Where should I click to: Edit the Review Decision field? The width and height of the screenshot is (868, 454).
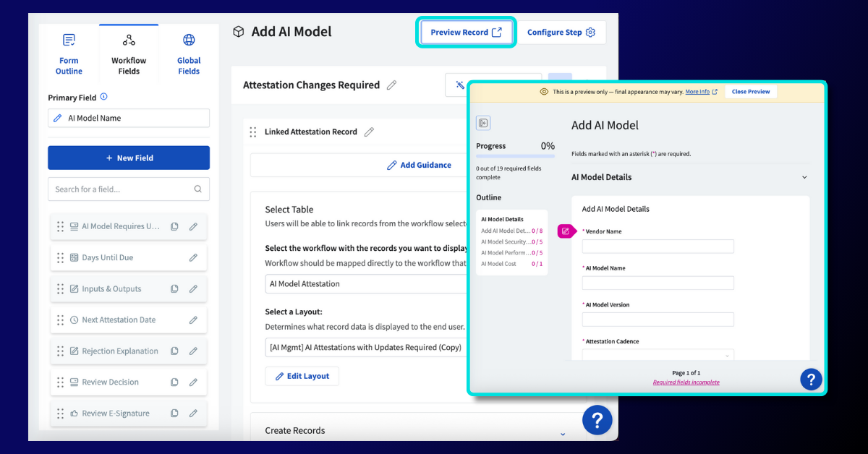[x=193, y=382]
